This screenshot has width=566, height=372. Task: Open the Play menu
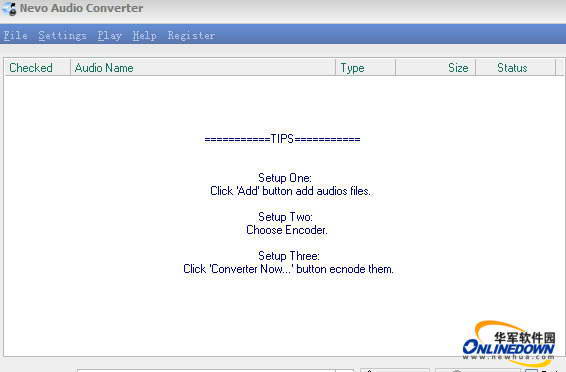click(109, 35)
